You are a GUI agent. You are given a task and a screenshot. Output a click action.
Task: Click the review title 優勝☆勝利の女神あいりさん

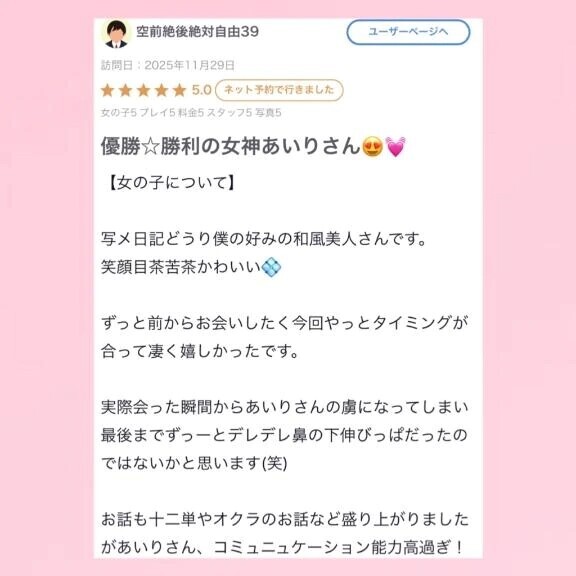[x=231, y=146]
